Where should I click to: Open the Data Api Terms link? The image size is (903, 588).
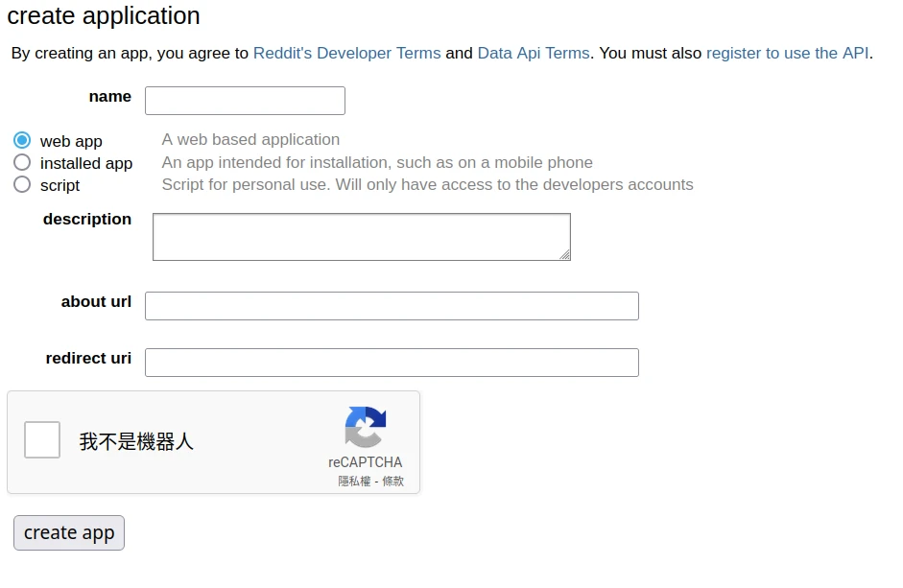[x=534, y=54]
